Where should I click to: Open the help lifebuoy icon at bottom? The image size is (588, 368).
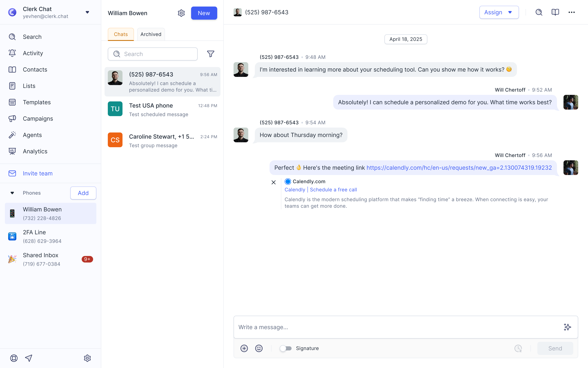14,358
